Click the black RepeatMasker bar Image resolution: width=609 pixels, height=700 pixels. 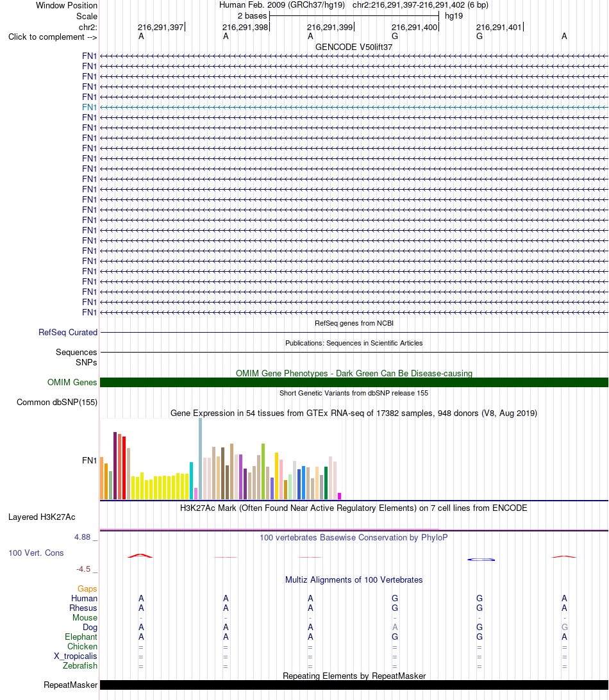(354, 685)
